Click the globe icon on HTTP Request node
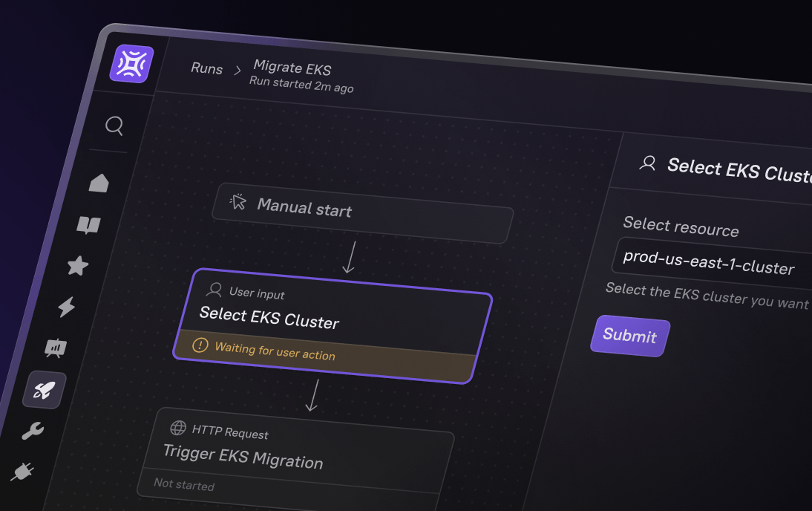 pyautogui.click(x=178, y=428)
